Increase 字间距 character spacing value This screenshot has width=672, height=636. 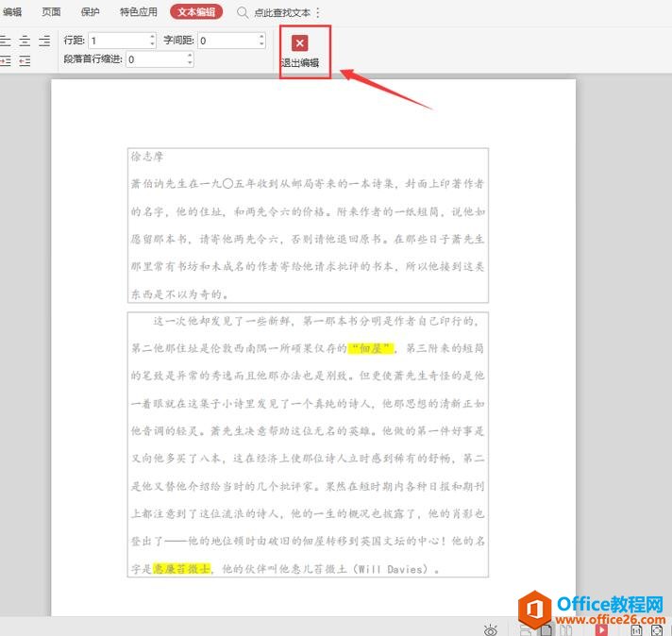pos(261,37)
